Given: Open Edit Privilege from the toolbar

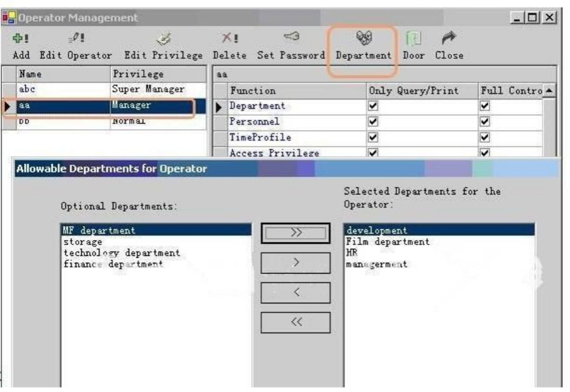Looking at the screenshot, I should pyautogui.click(x=163, y=39).
